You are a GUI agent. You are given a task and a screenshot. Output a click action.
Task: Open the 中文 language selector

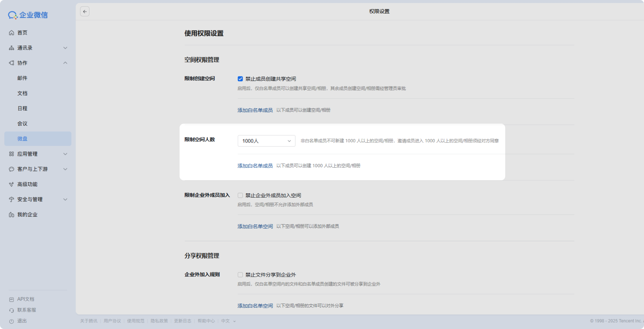click(228, 321)
